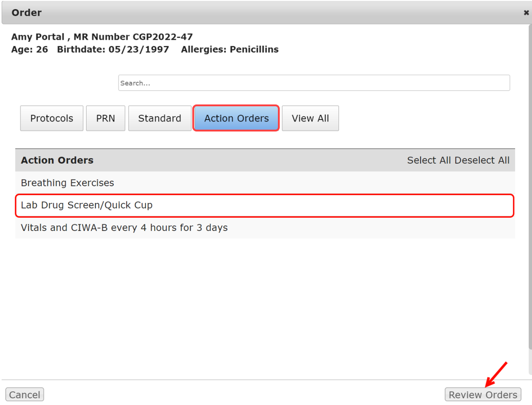Select the Standard tab

coord(159,118)
